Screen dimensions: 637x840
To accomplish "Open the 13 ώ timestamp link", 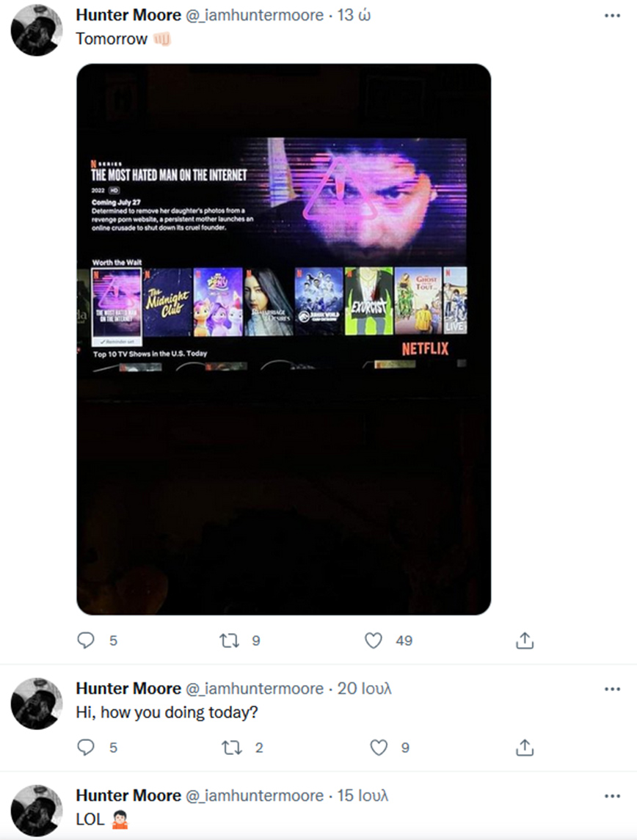I will point(354,15).
